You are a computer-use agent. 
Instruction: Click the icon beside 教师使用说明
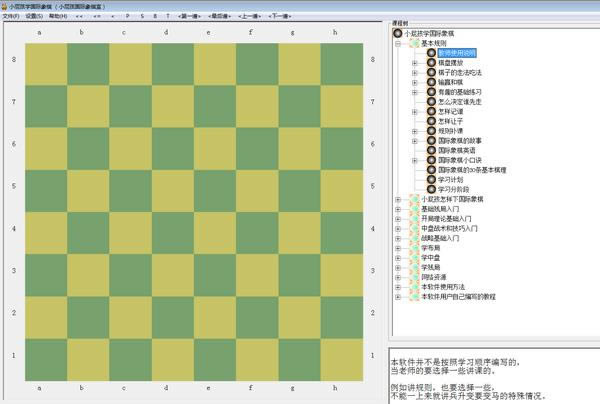click(431, 53)
